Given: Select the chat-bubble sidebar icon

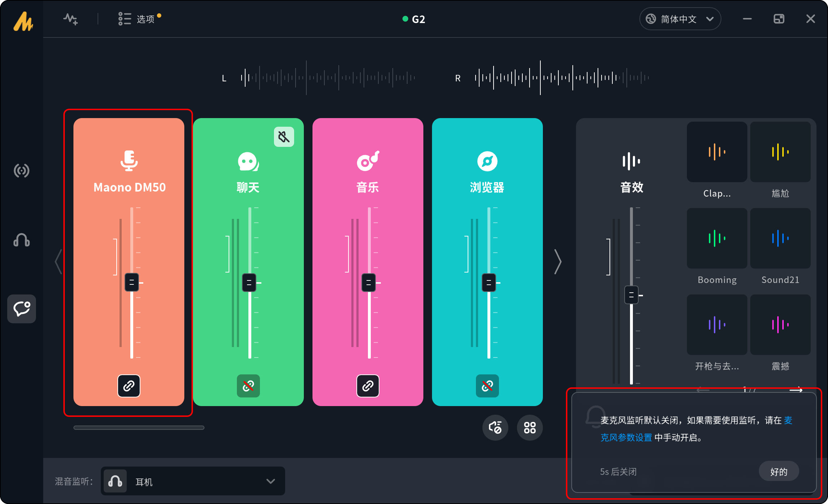Looking at the screenshot, I should (22, 309).
